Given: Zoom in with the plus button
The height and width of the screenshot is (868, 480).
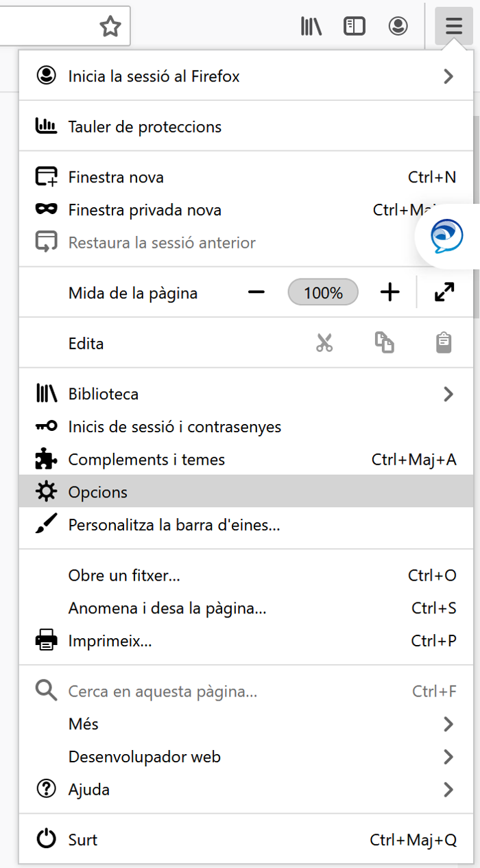Looking at the screenshot, I should [x=389, y=293].
